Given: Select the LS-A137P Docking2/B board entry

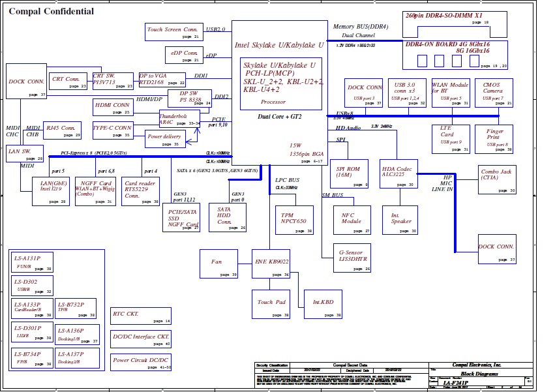Looking at the screenshot, I should pos(77,358).
